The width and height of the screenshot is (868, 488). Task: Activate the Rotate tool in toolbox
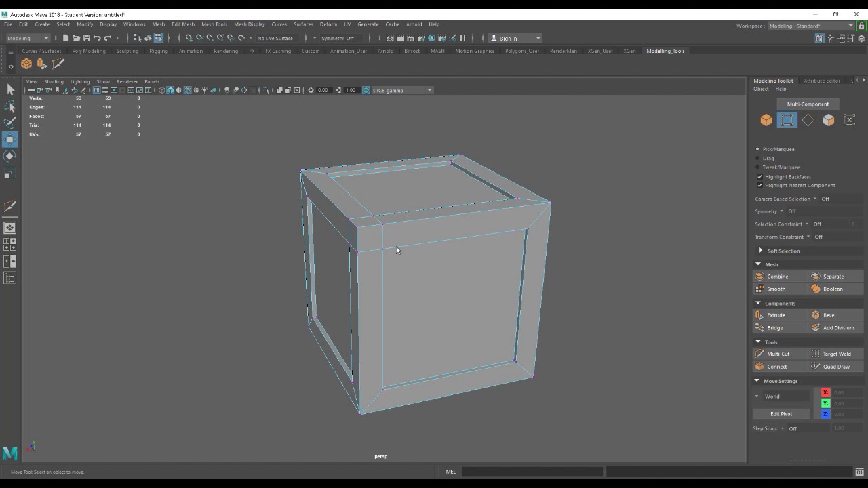tap(10, 156)
